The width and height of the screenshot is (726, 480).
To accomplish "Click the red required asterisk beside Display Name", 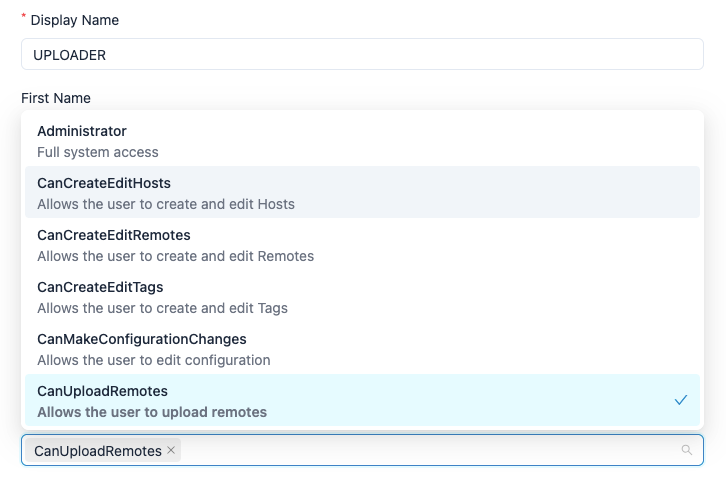I will pyautogui.click(x=24, y=16).
